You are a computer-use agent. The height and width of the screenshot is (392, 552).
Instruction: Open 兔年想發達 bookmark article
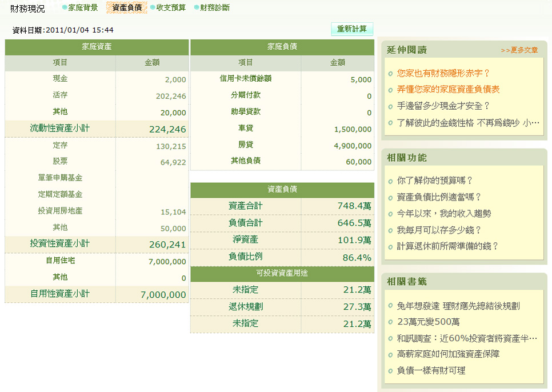[x=458, y=306]
